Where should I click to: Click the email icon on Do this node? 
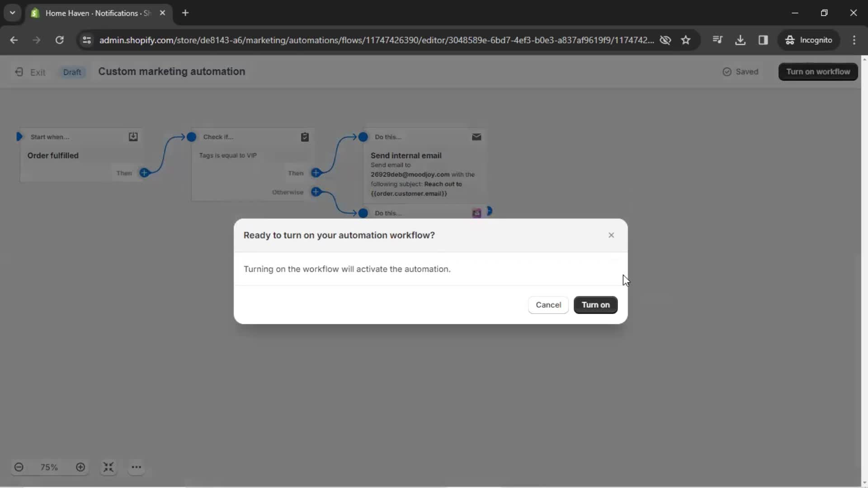476,136
